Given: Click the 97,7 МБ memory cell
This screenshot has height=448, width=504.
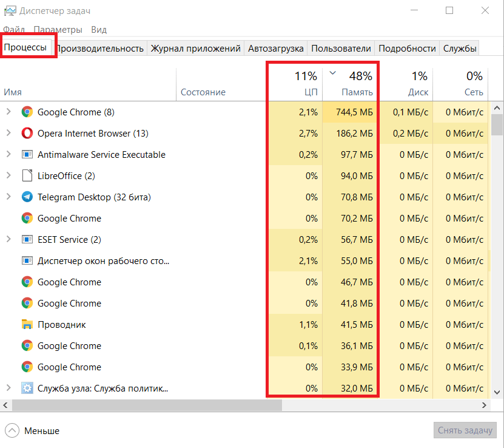Looking at the screenshot, I should click(x=350, y=154).
